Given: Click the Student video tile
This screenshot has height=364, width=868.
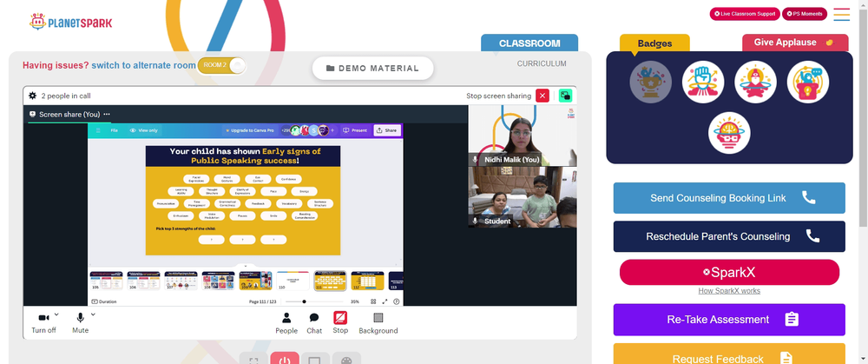Looking at the screenshot, I should point(523,197).
